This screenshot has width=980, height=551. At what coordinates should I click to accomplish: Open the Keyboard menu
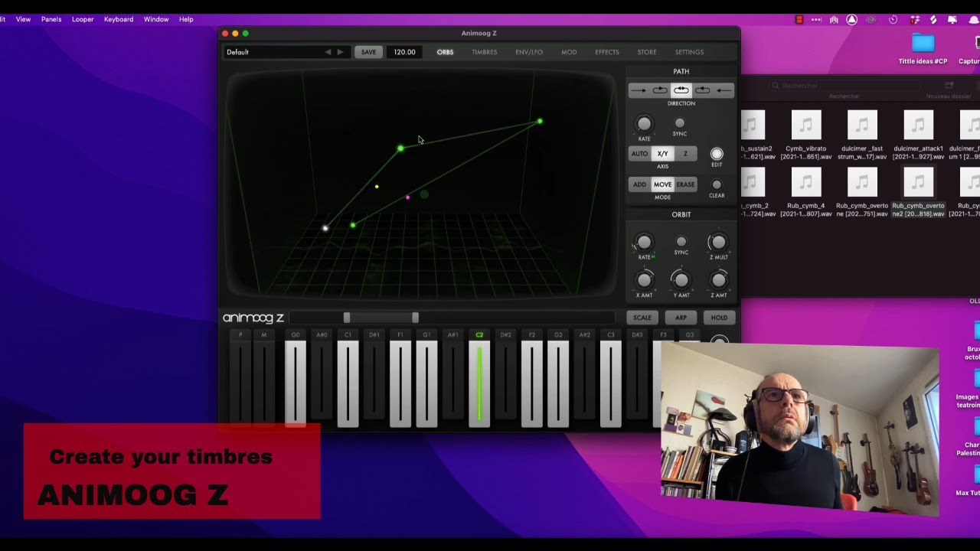(x=119, y=19)
